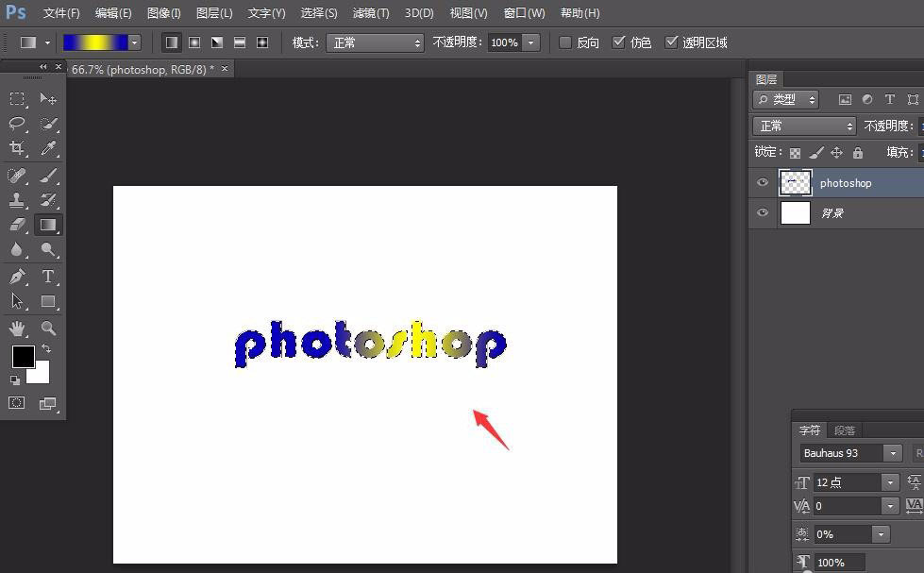Select the Clone Stamp tool
The height and width of the screenshot is (573, 924).
point(17,200)
